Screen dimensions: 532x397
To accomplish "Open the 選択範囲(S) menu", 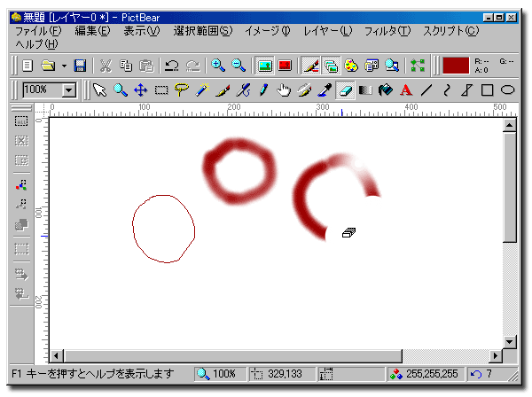I will (202, 31).
